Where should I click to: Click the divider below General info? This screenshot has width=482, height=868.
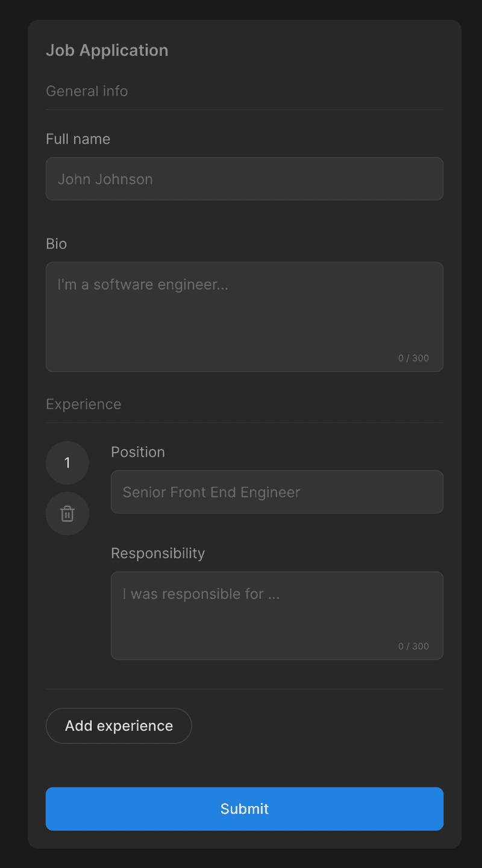(244, 109)
